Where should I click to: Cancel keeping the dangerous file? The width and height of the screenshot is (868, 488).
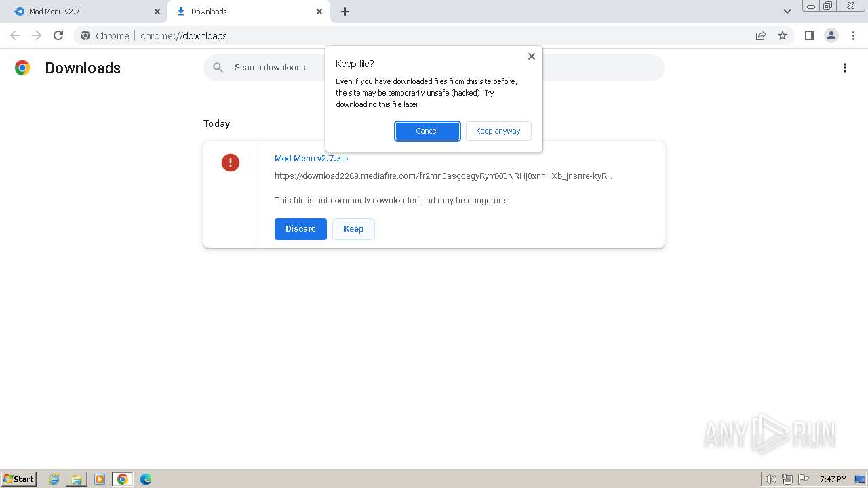point(427,131)
